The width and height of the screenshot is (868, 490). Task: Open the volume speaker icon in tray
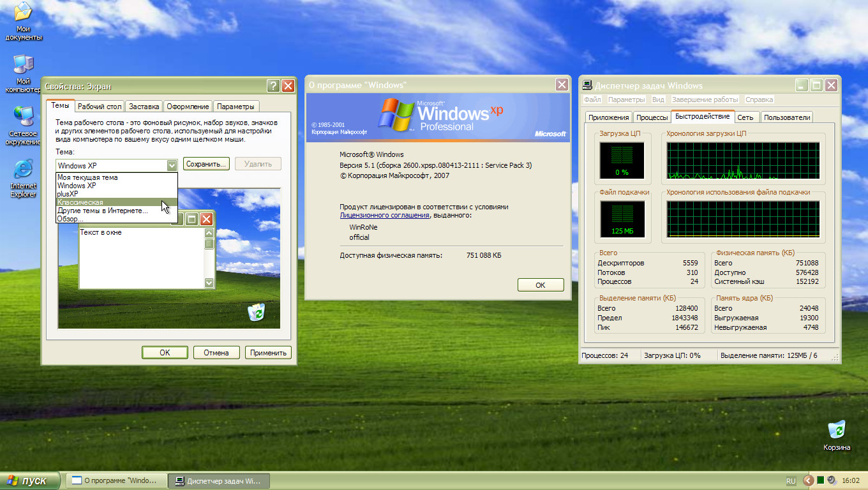pyautogui.click(x=832, y=480)
